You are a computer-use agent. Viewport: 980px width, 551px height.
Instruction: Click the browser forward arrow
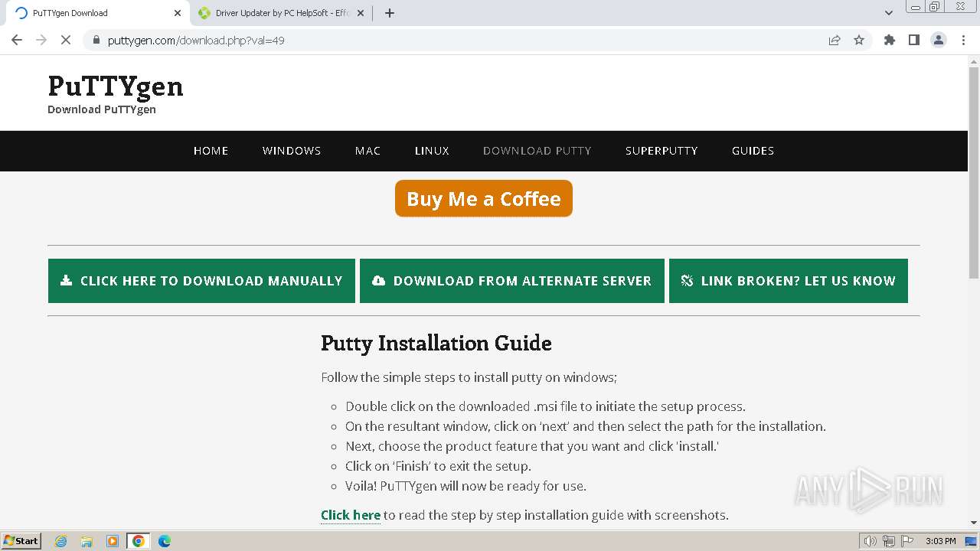pos(41,40)
